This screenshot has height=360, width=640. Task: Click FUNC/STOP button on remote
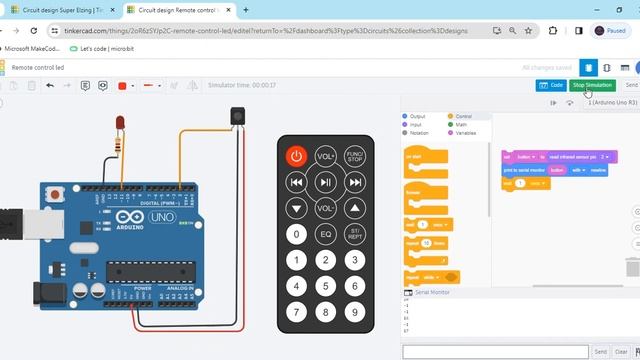click(x=355, y=156)
